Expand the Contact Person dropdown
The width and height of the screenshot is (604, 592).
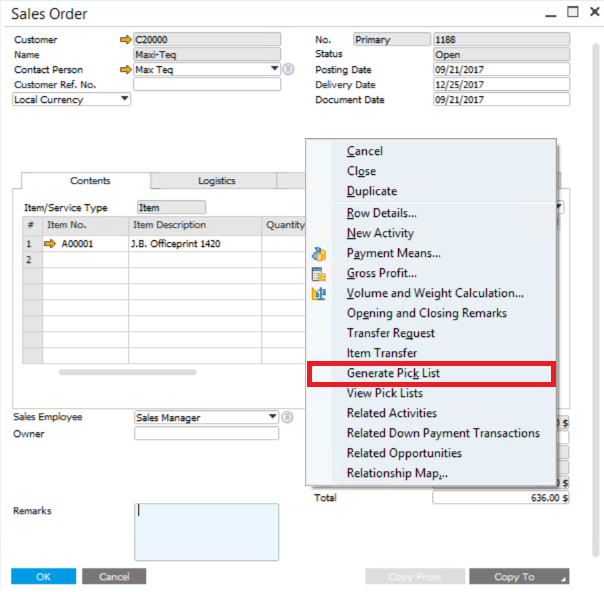pos(274,70)
